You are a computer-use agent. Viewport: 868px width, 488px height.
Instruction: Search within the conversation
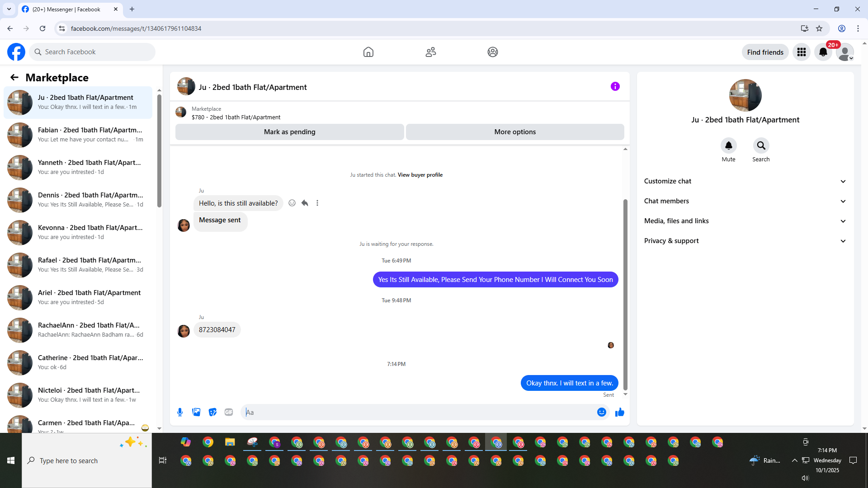761,145
